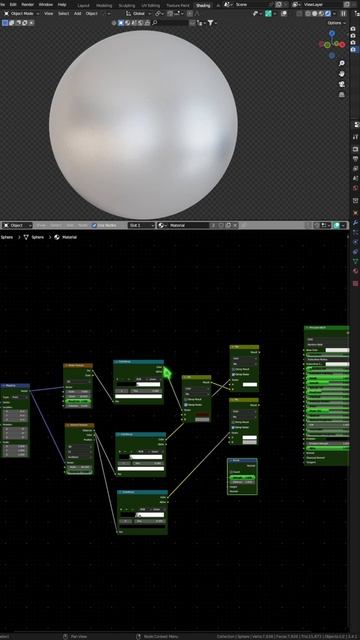Image resolution: width=360 pixels, height=640 pixels.
Task: Switch to the Texture Paint workspace tab
Action: coord(178,5)
